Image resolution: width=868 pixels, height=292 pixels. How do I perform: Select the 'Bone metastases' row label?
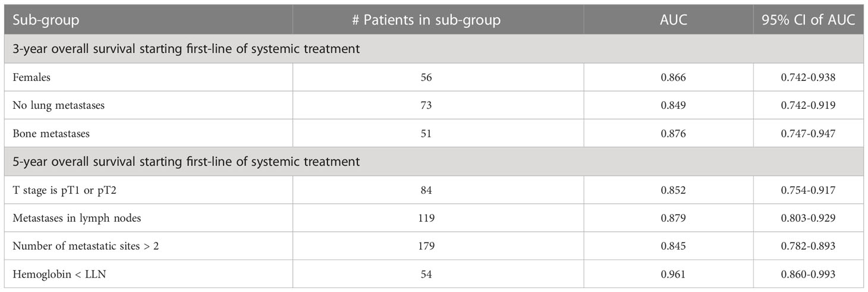(51, 133)
